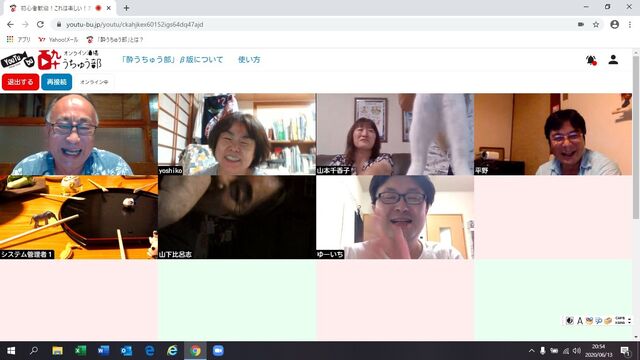
Task: Click the page vertical scrollbar
Action: click(x=636, y=137)
